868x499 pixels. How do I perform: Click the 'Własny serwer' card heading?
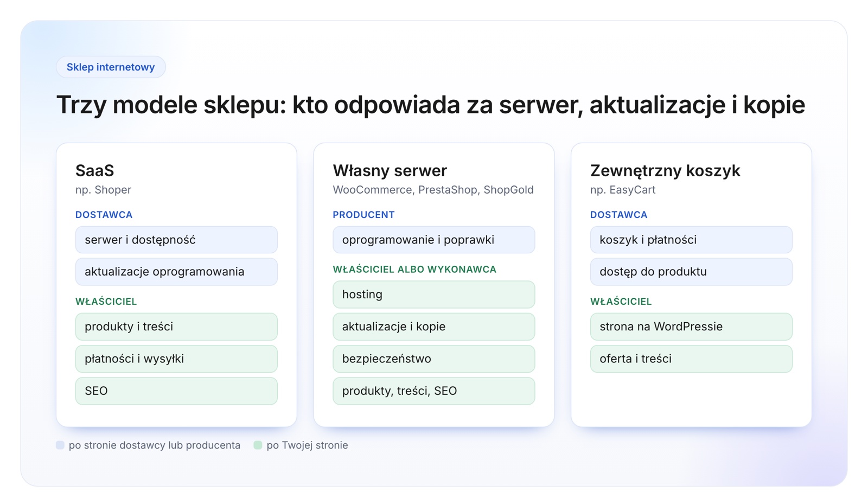[390, 170]
